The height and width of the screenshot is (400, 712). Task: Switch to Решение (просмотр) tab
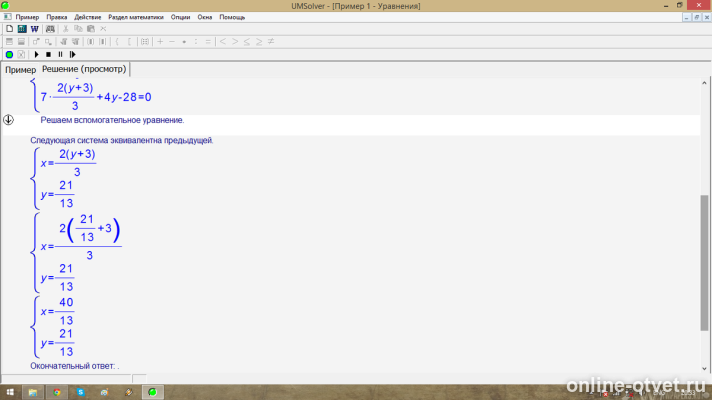(84, 69)
